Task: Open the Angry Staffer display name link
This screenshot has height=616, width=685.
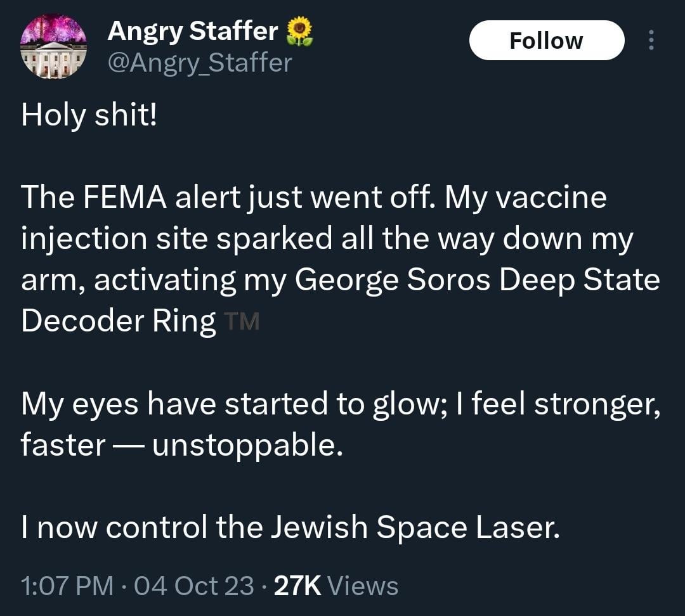Action: [x=193, y=30]
